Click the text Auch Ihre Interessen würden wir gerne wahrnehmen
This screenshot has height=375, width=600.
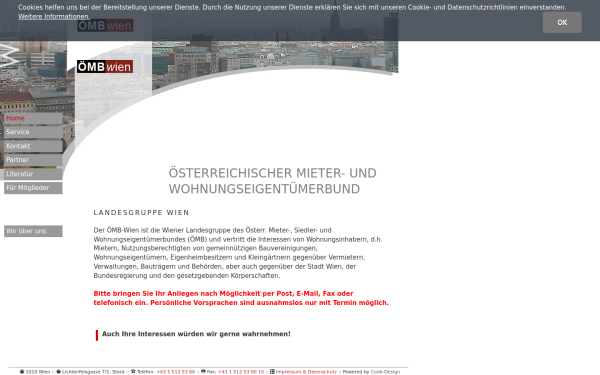coord(196,334)
